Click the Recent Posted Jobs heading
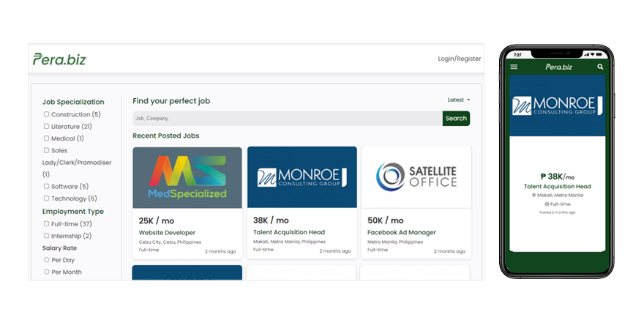The image size is (644, 323). click(x=166, y=135)
